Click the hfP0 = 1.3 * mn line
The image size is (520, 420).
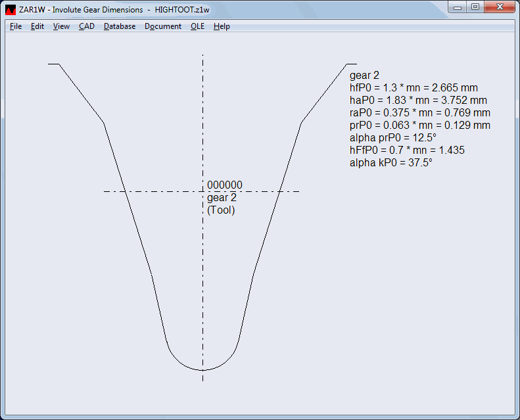click(414, 88)
